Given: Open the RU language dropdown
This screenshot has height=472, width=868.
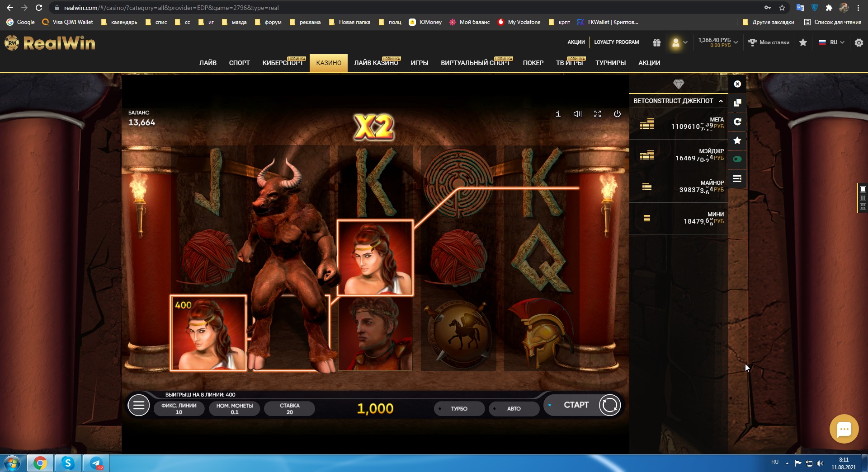Looking at the screenshot, I should tap(832, 42).
